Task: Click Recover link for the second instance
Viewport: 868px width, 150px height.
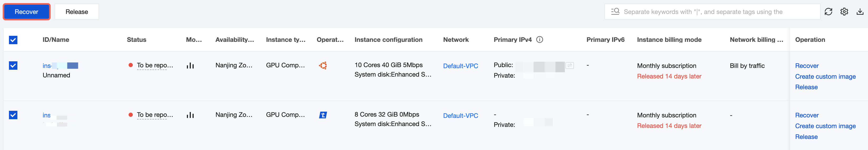Action: click(807, 115)
